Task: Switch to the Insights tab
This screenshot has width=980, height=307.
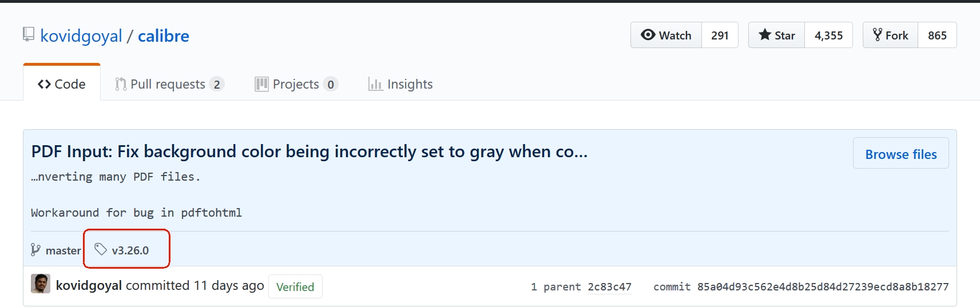Action: coord(400,84)
